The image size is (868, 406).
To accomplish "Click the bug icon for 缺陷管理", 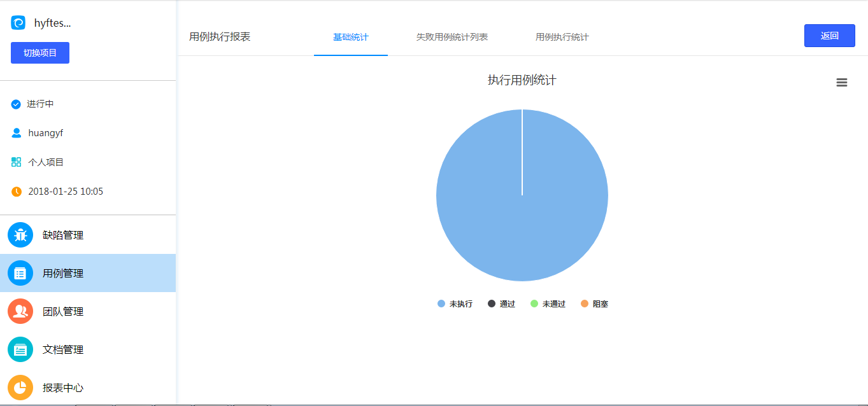I will 20,235.
